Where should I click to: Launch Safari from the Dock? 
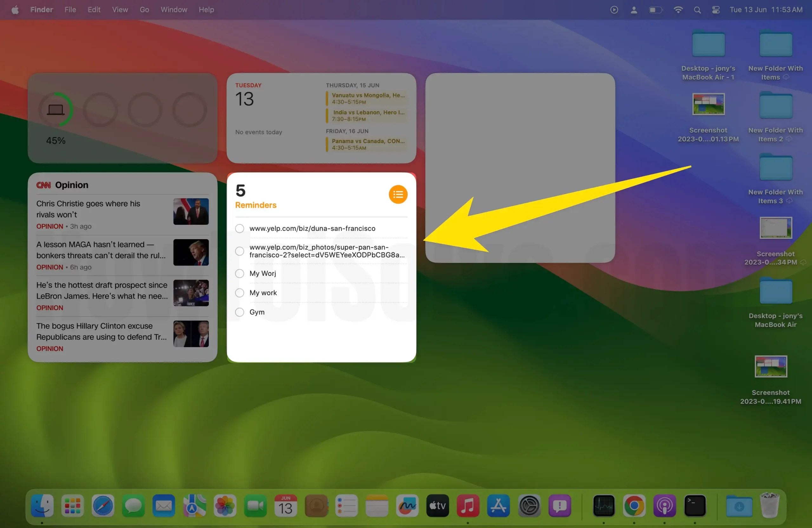[103, 505]
